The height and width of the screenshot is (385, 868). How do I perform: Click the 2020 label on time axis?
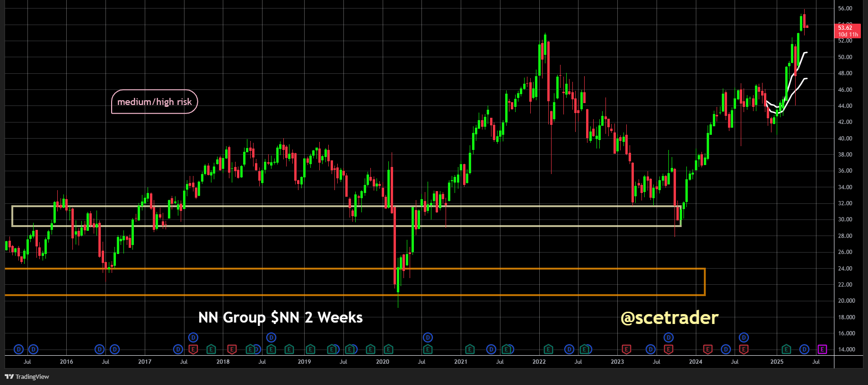tap(382, 362)
